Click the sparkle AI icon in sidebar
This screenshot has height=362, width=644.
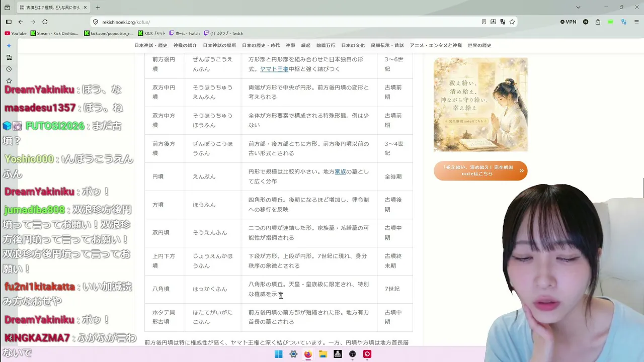coord(9,46)
